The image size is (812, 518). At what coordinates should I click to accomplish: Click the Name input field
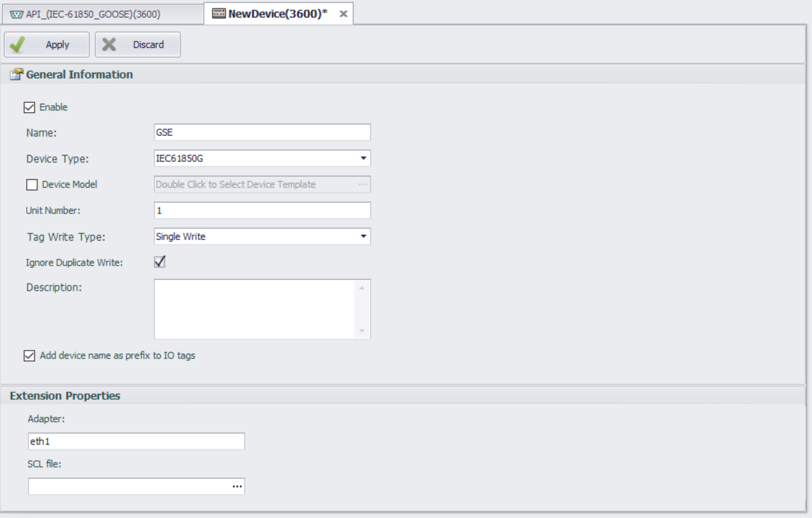(262, 132)
